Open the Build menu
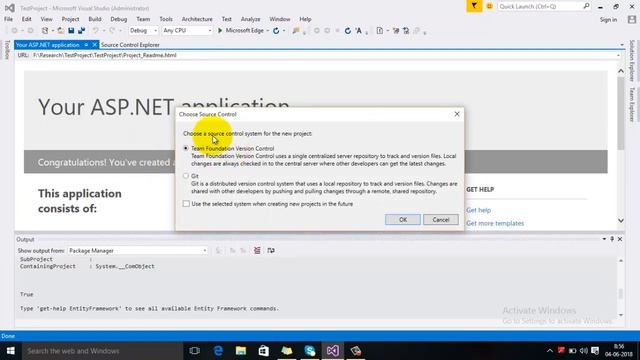The image size is (640, 360). pyautogui.click(x=95, y=19)
